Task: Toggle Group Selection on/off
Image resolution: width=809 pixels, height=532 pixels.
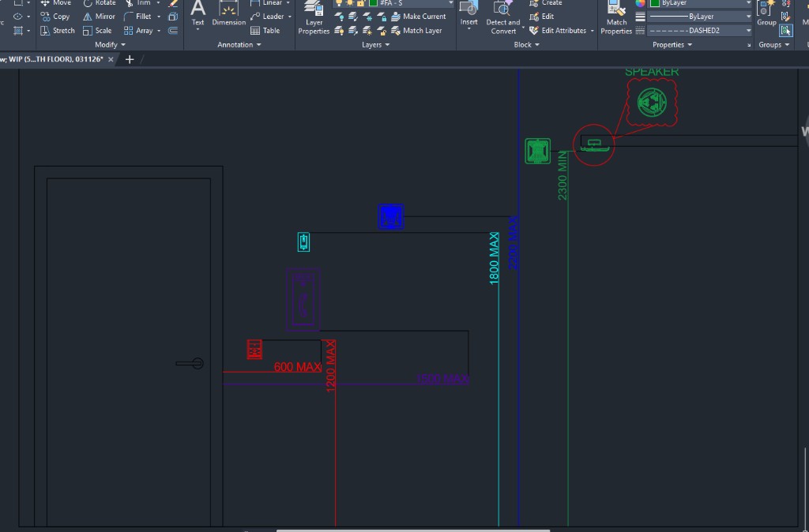Action: pos(786,31)
